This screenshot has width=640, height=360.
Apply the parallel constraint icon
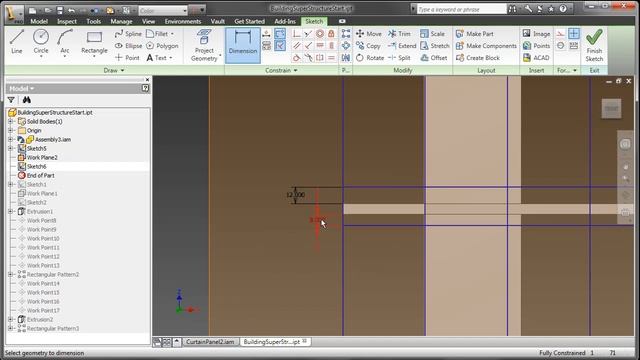[x=297, y=46]
